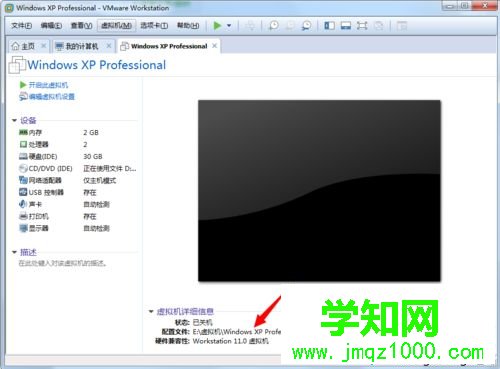Select the Windows XP Professional tab
500x369 pixels.
pyautogui.click(x=169, y=46)
